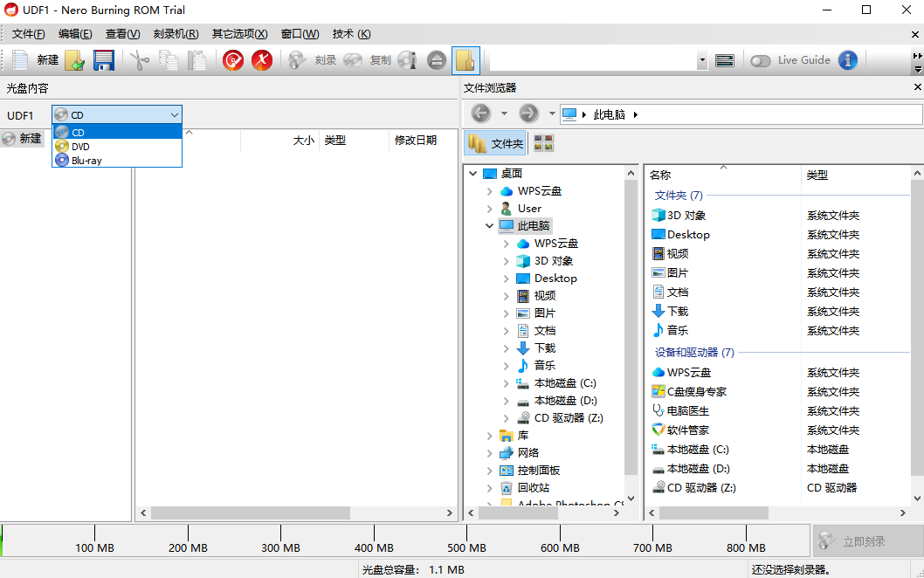Toggle the Live Guide switch
This screenshot has height=578, width=924.
coord(761,60)
